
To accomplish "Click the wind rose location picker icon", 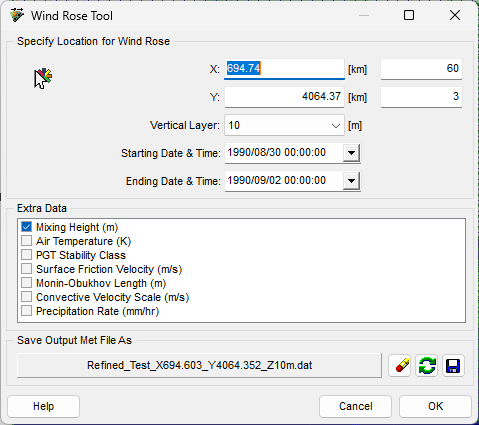I will (43, 78).
